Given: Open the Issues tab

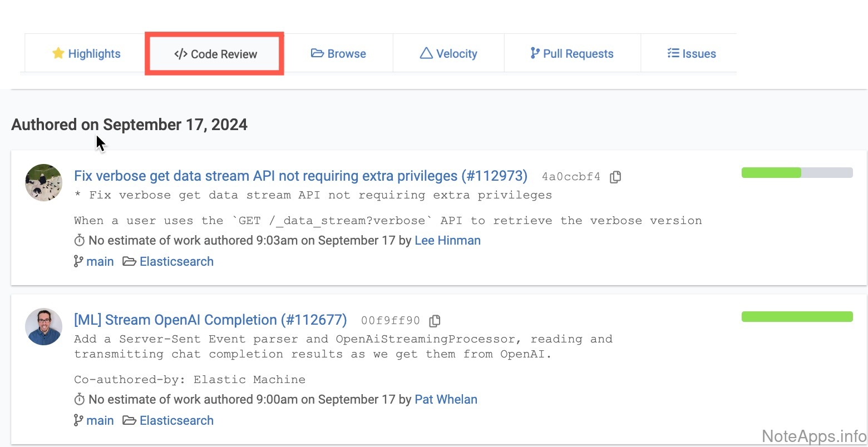Looking at the screenshot, I should tap(692, 54).
